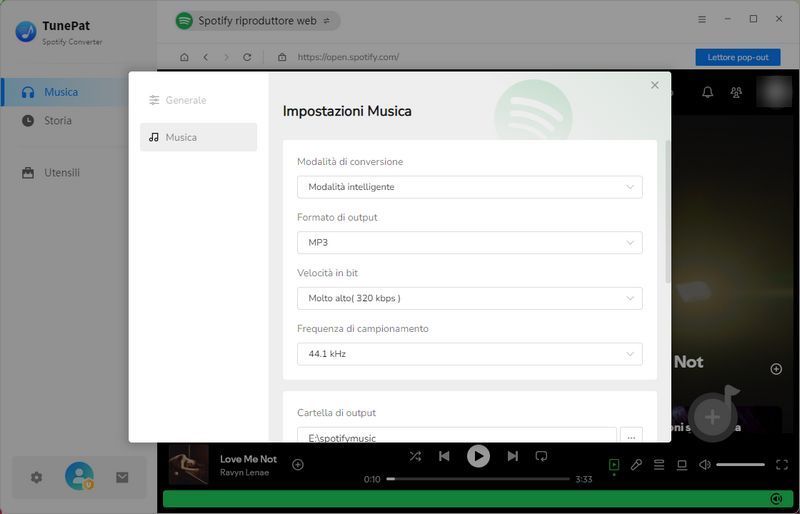This screenshot has width=800, height=514.
Task: Show lyrics with the microphone icon
Action: (636, 464)
